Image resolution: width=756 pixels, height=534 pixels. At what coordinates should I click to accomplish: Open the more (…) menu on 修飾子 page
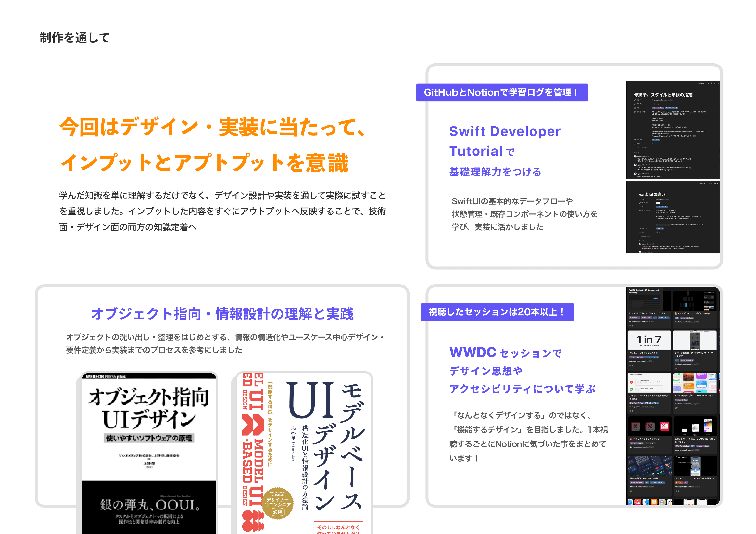click(718, 84)
